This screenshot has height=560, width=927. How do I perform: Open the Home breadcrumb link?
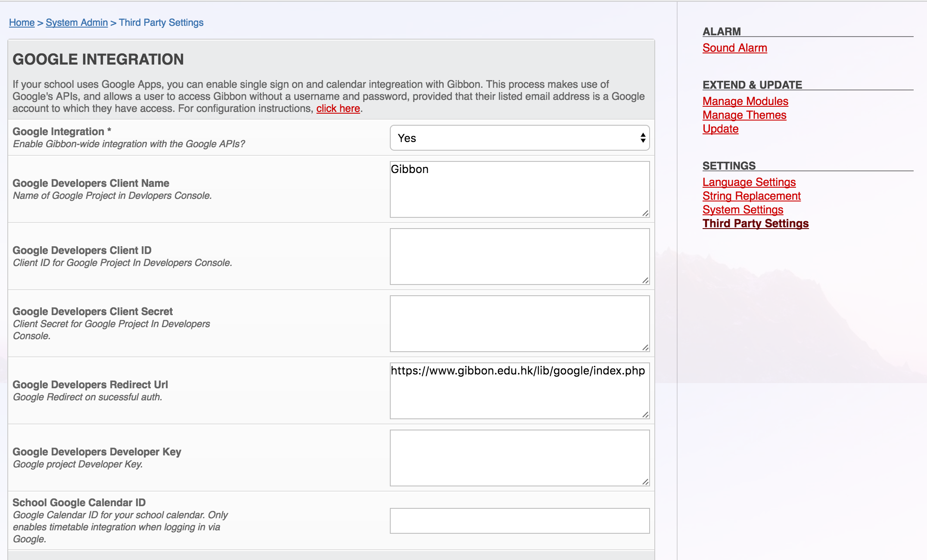(22, 22)
